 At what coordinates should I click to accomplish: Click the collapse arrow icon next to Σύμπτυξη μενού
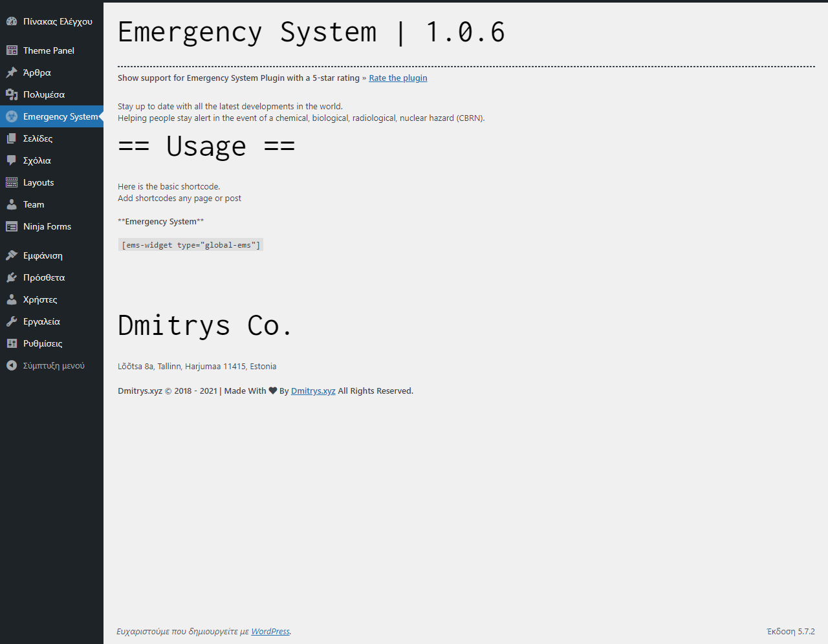(12, 365)
